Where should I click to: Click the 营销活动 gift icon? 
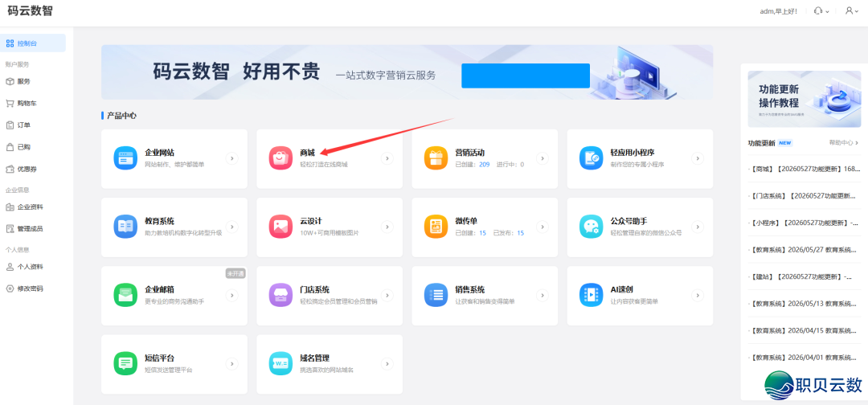(436, 158)
